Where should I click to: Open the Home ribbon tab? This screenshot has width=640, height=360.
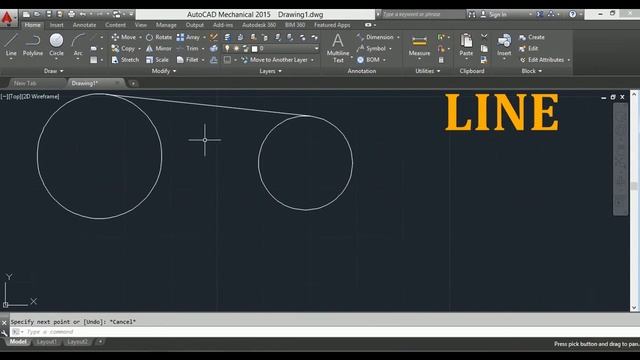click(x=32, y=25)
